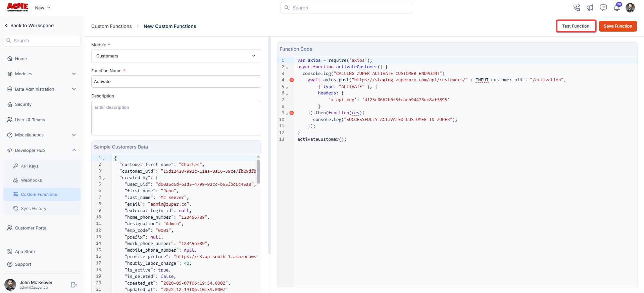
Task: Click the Users & Teams people icon
Action: [x=10, y=120]
